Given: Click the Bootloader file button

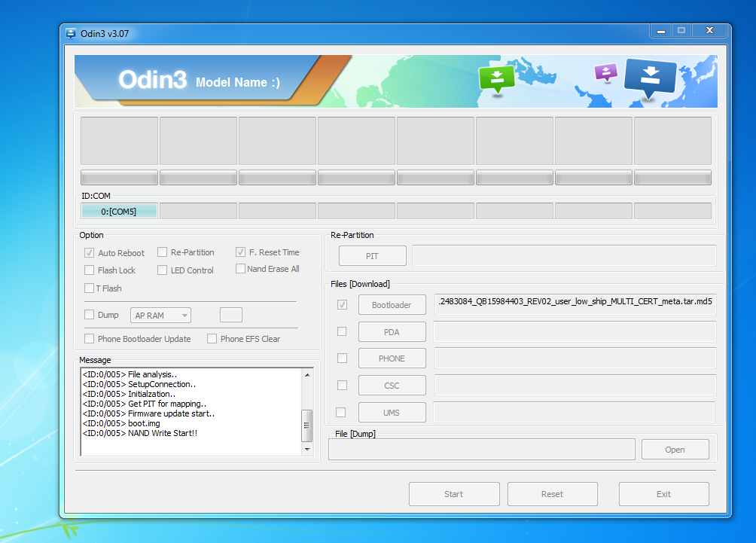Looking at the screenshot, I should (392, 305).
